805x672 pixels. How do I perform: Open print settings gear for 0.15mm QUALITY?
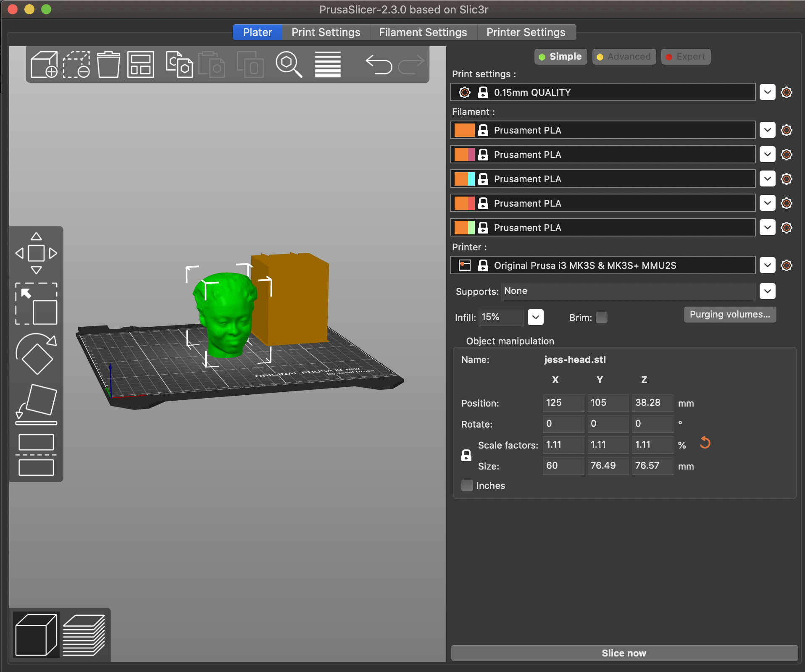(787, 92)
